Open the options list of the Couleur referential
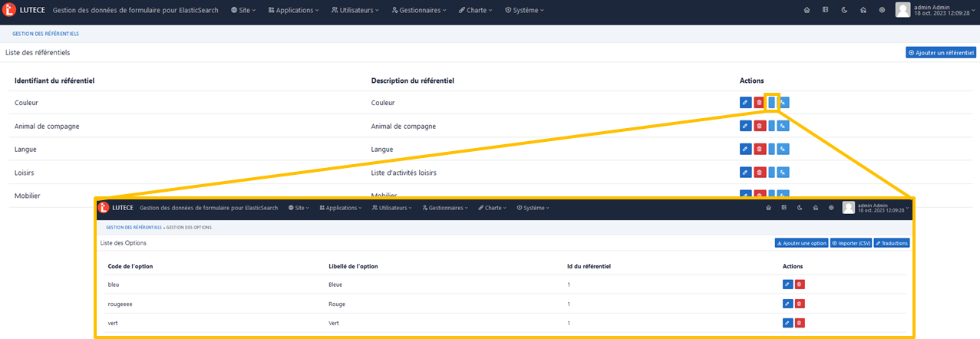The height and width of the screenshot is (339, 980). (x=771, y=103)
